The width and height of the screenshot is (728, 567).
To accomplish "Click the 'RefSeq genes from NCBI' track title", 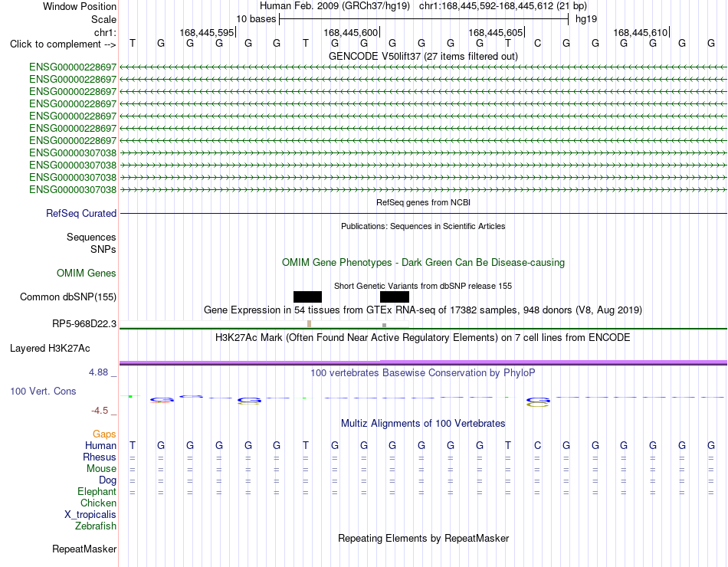I will point(423,202).
